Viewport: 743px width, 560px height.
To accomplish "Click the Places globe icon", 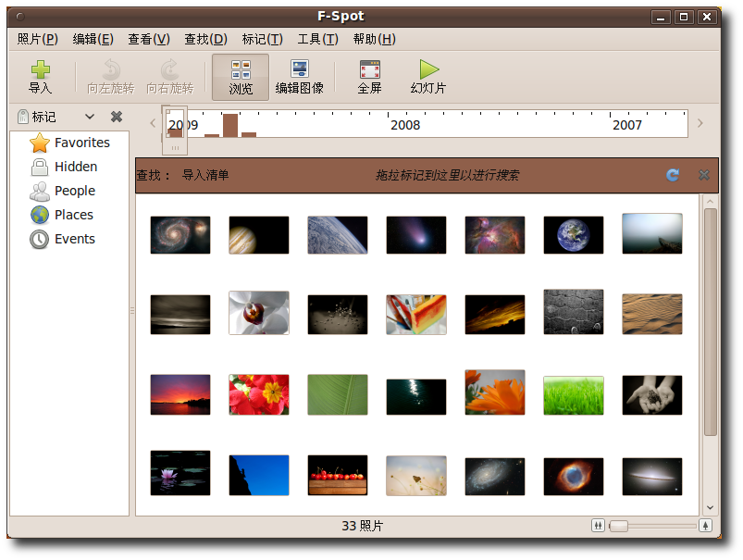I will tap(40, 216).
